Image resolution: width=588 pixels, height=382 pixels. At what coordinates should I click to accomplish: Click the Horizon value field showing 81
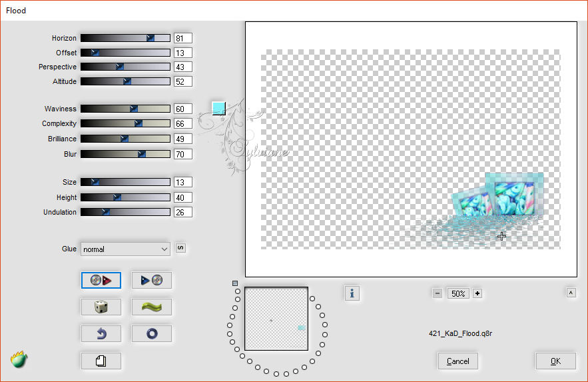pos(183,38)
